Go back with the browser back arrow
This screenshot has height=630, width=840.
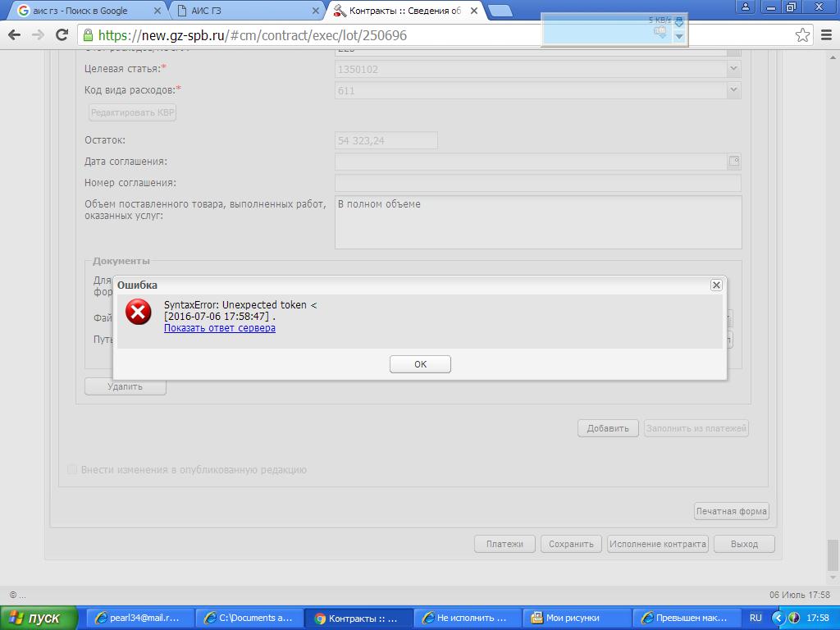[x=15, y=35]
